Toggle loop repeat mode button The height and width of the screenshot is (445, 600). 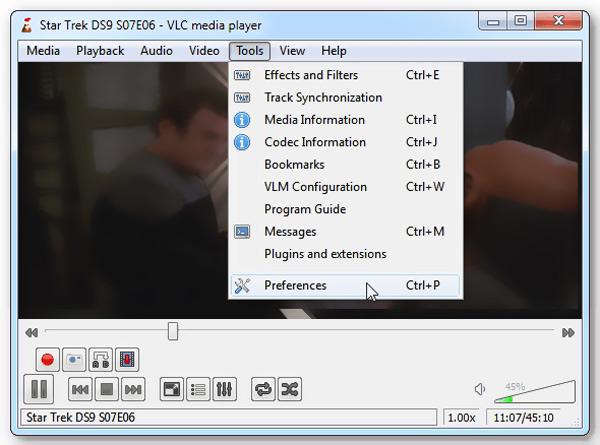point(263,389)
